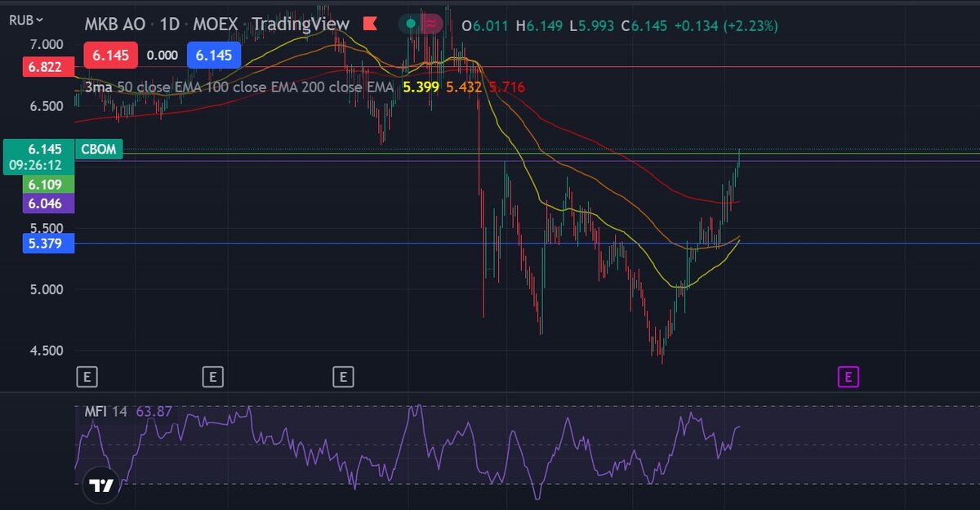Click the 0.000 spread value
This screenshot has height=510, width=980.
point(162,56)
